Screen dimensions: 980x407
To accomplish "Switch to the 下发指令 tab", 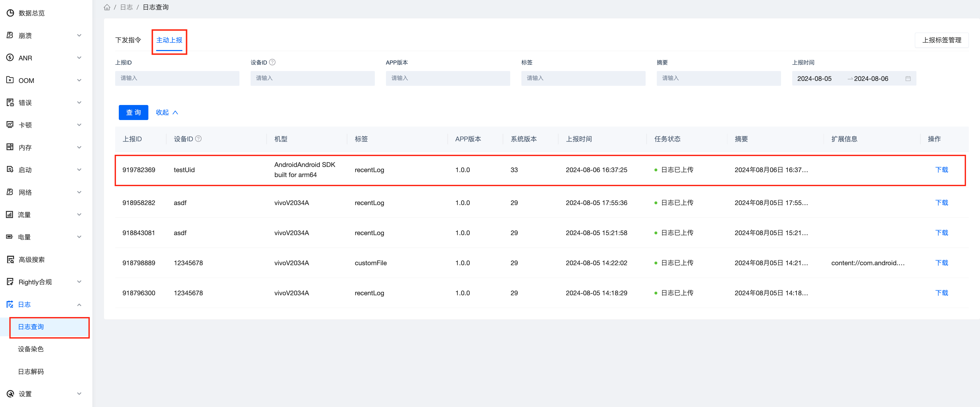I will 128,40.
